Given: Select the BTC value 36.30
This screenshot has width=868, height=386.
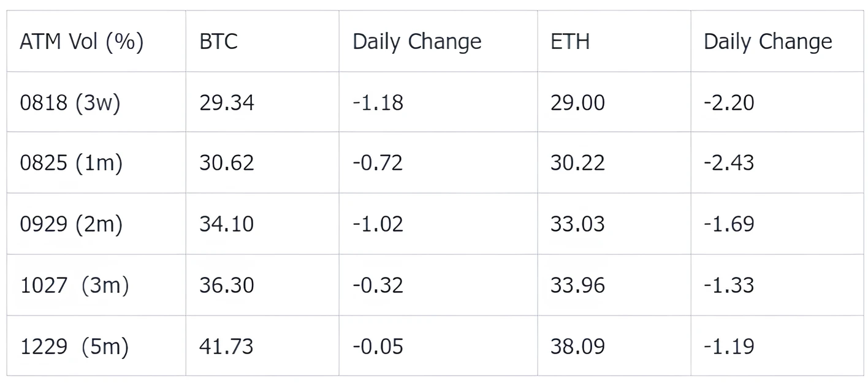Looking at the screenshot, I should click(226, 286).
